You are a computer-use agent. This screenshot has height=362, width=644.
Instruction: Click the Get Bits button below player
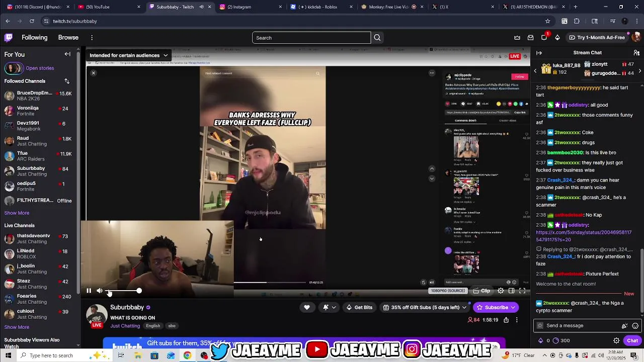click(x=359, y=307)
